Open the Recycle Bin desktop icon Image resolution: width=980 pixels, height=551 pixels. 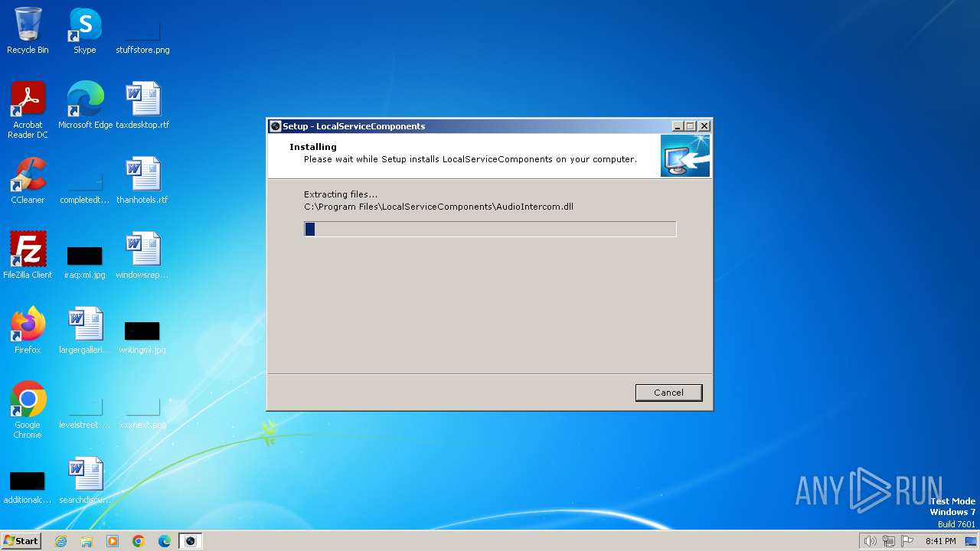coord(28,31)
